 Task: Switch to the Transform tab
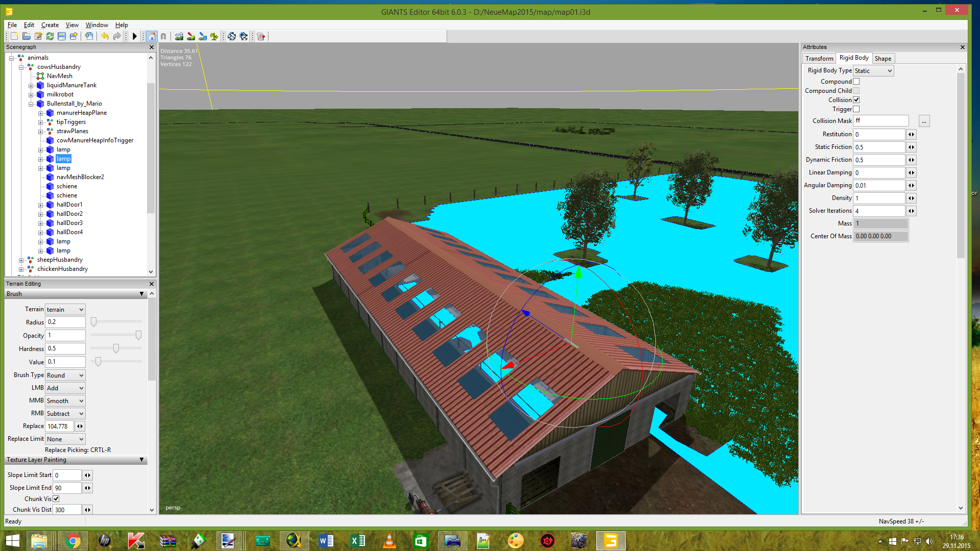point(819,59)
